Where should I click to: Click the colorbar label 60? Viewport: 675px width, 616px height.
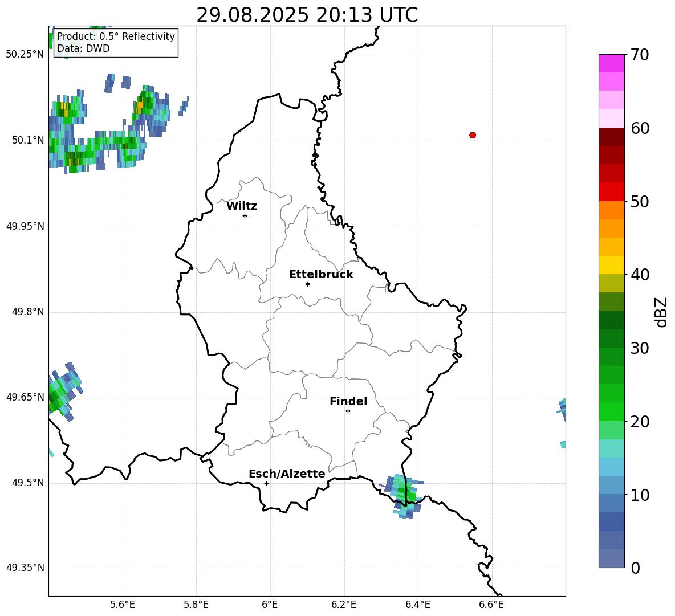[640, 128]
